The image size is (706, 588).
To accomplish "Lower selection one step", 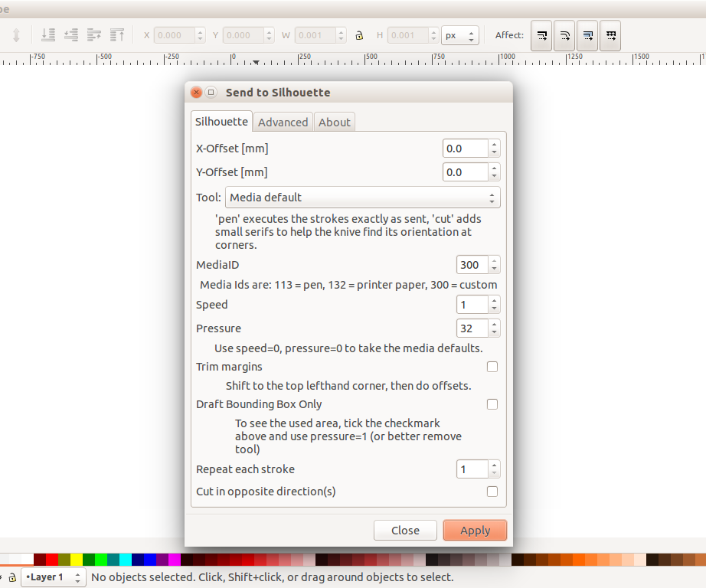I will (70, 35).
